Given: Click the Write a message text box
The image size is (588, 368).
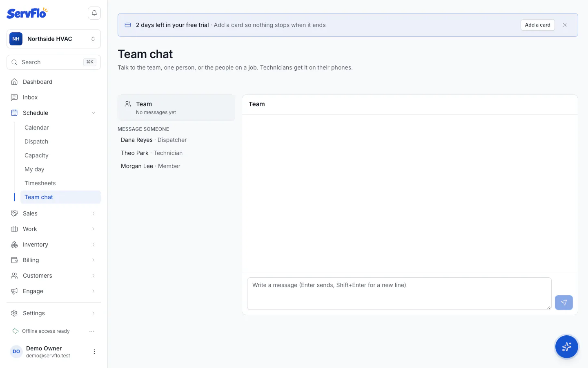Looking at the screenshot, I should point(399,294).
